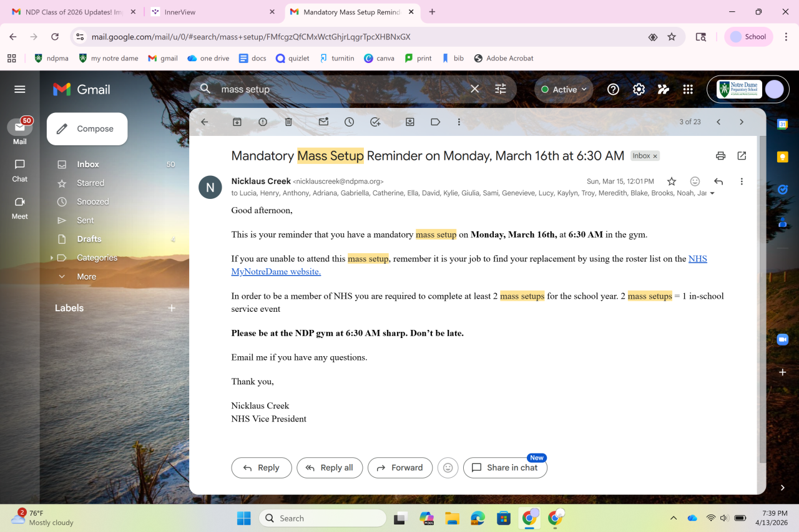The image size is (799, 532).
Task: Mark the email as unread
Action: (323, 122)
